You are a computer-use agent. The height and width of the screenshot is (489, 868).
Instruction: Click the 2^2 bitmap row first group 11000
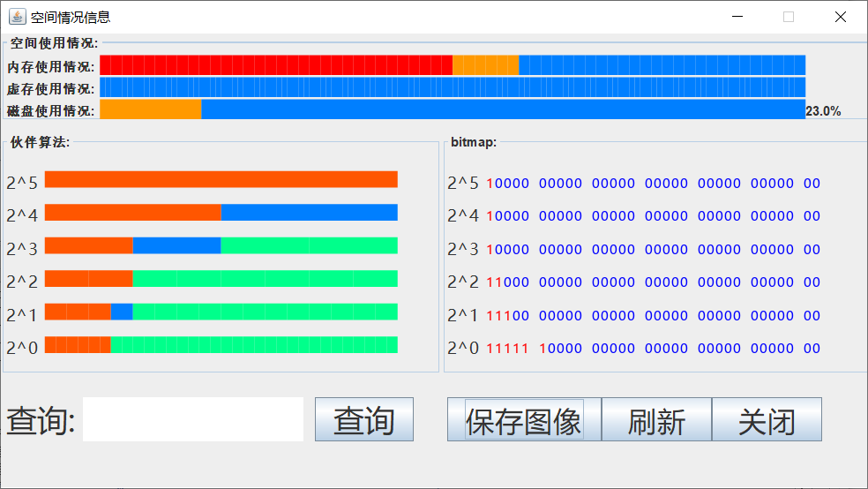[507, 282]
